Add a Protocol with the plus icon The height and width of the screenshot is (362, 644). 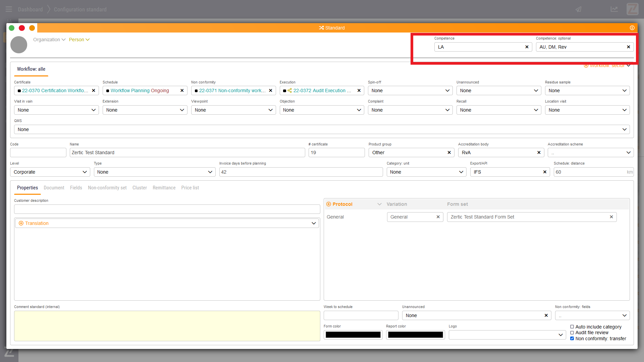(329, 204)
